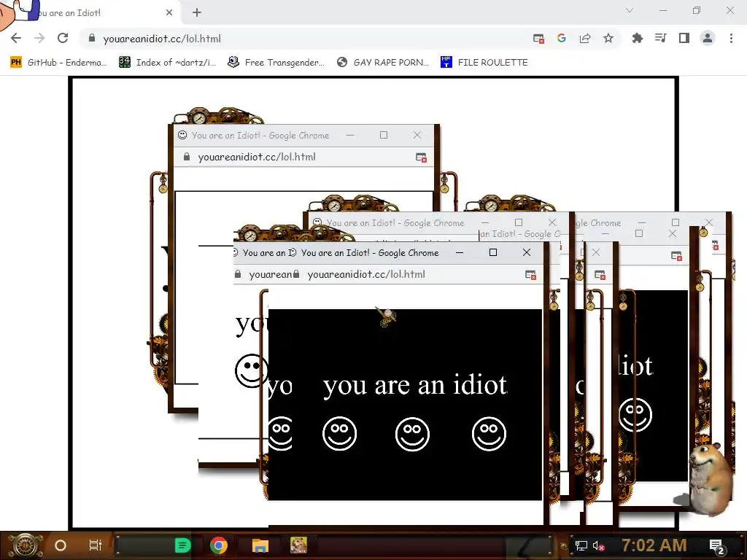Click front popup address youareanidiot.cc/lol.html
747x560 pixels.
[366, 274]
